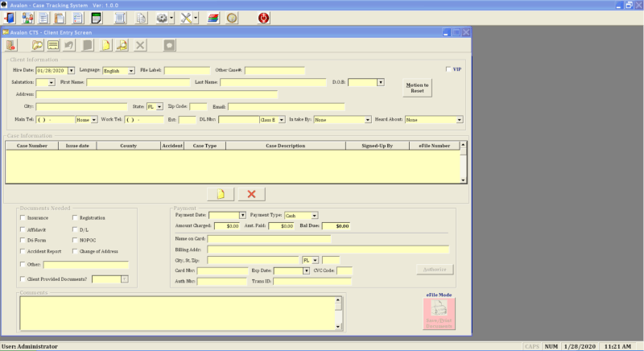Click the grayed stop octagon icon
The height and width of the screenshot is (351, 644).
point(169,45)
